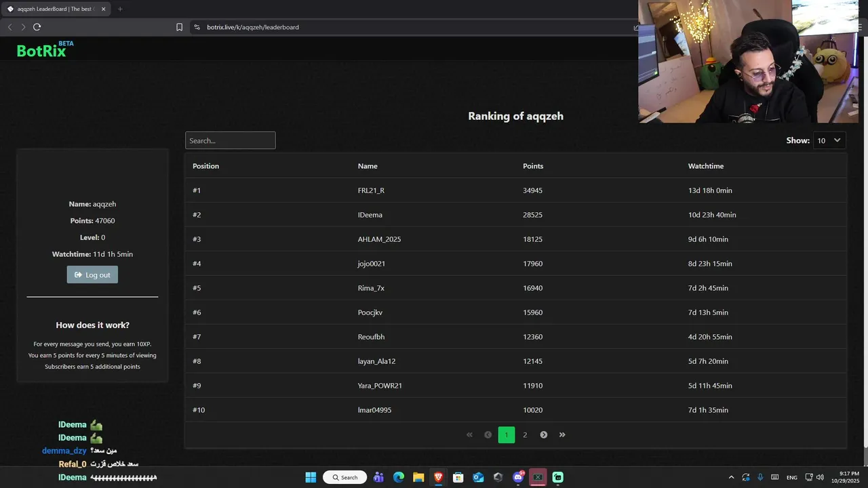Jump to first page of the leaderboard
This screenshot has height=488, width=868.
[x=469, y=434]
